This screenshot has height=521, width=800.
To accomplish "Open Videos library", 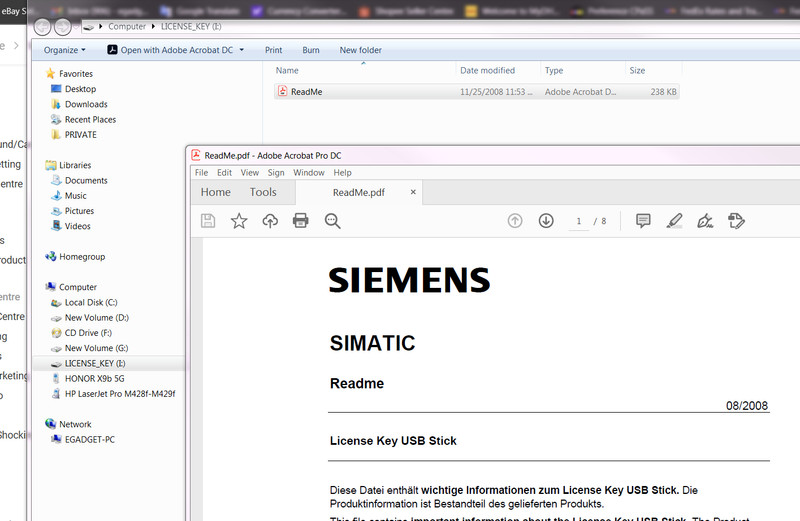I will (78, 226).
